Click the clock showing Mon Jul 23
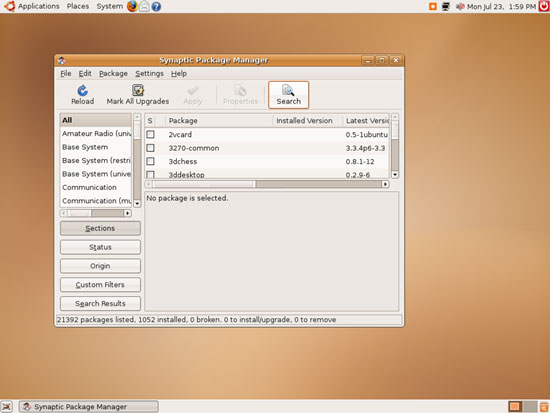 [x=501, y=6]
